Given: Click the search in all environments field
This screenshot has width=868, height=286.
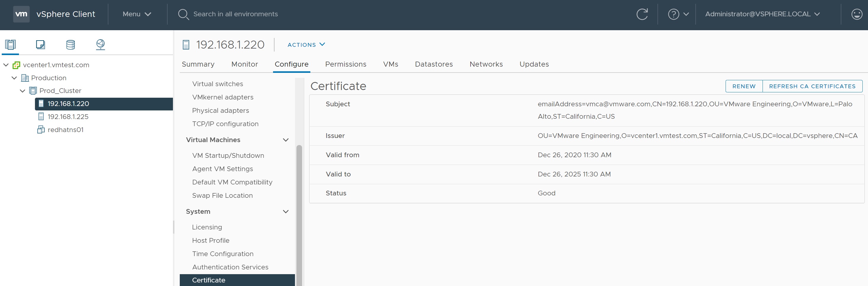Looking at the screenshot, I should point(235,14).
